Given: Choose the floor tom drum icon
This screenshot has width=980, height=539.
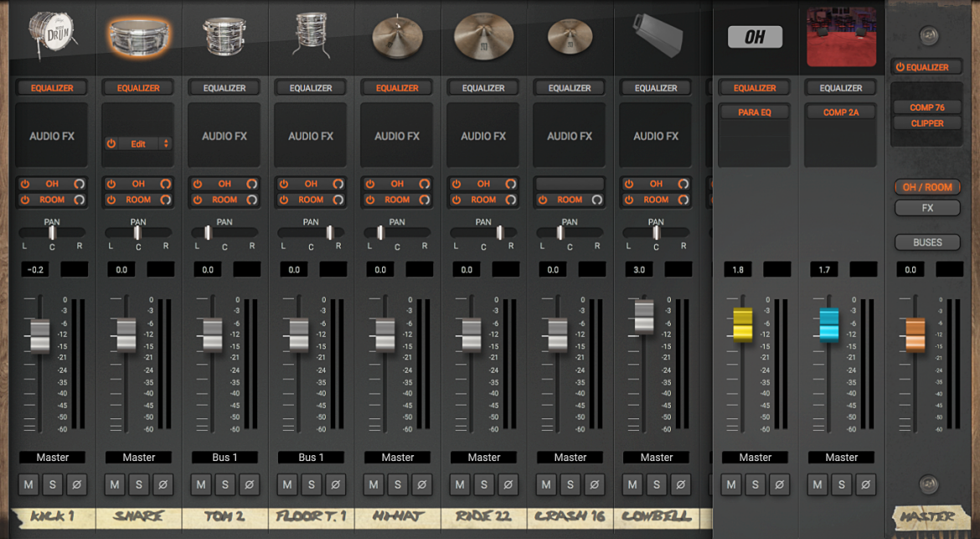Looking at the screenshot, I should [310, 34].
